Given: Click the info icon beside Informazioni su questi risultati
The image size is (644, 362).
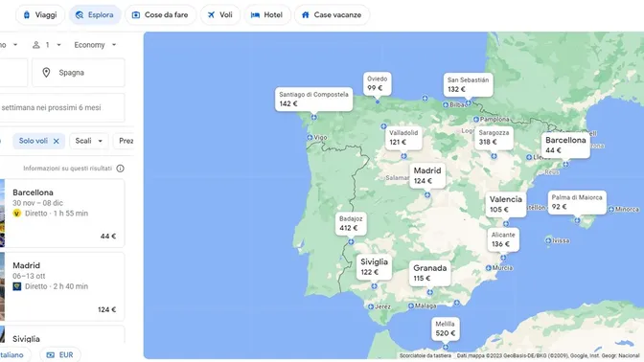Looking at the screenshot, I should (120, 169).
